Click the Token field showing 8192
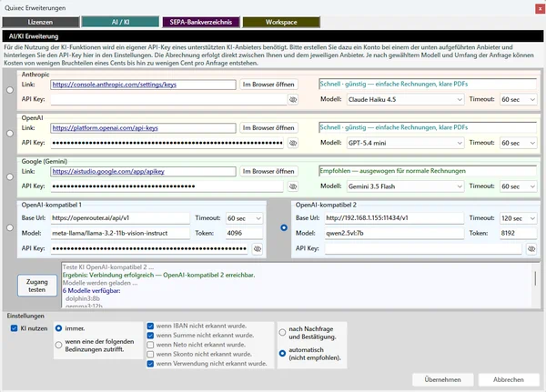The width and height of the screenshot is (546, 392). point(518,233)
